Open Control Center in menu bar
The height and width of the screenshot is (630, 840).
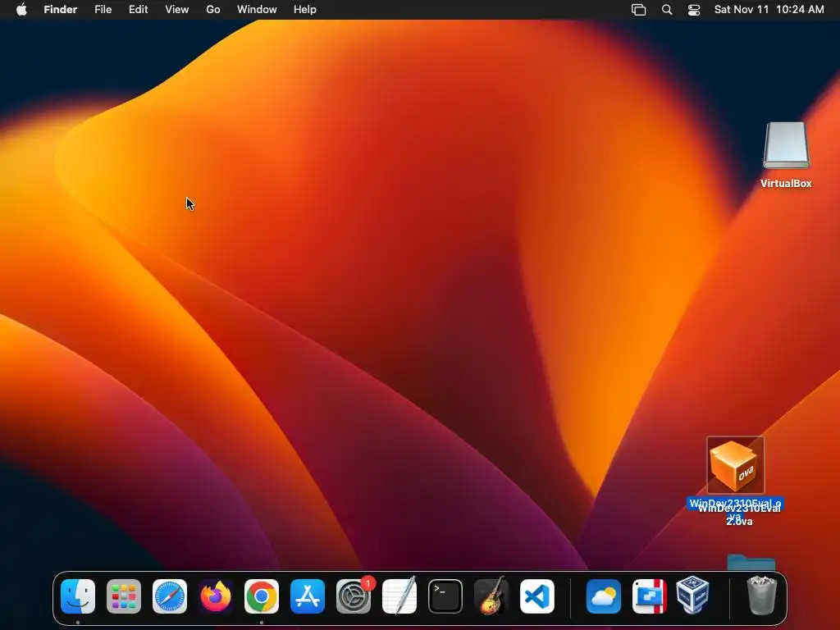[694, 10]
